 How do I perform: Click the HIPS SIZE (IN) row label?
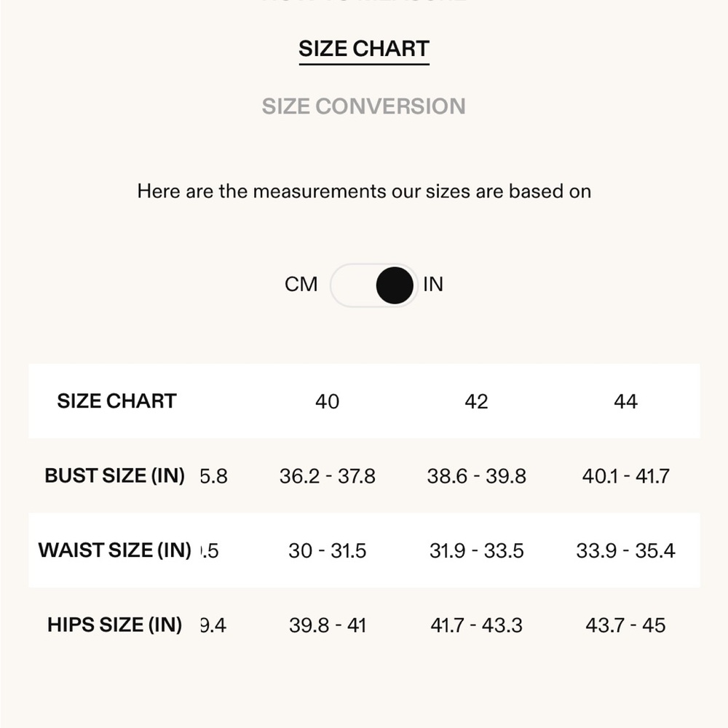(x=115, y=625)
